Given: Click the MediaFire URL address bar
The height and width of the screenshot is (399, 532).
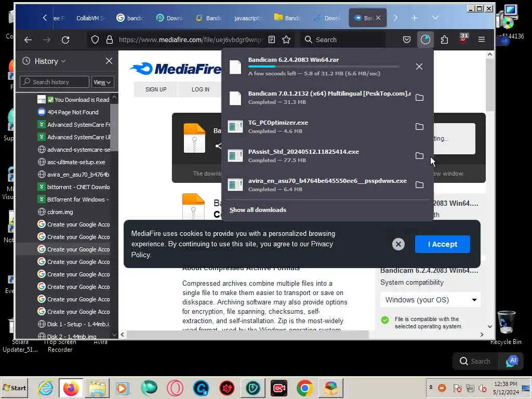Looking at the screenshot, I should point(190,39).
